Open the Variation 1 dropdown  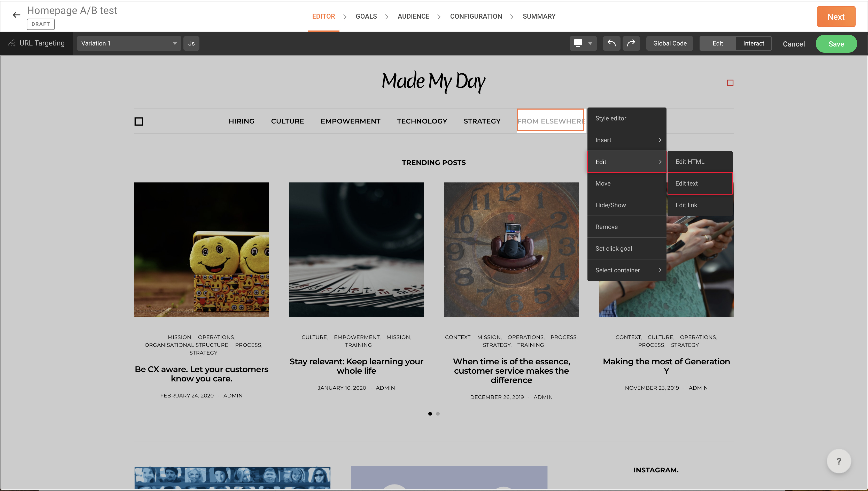click(x=129, y=43)
